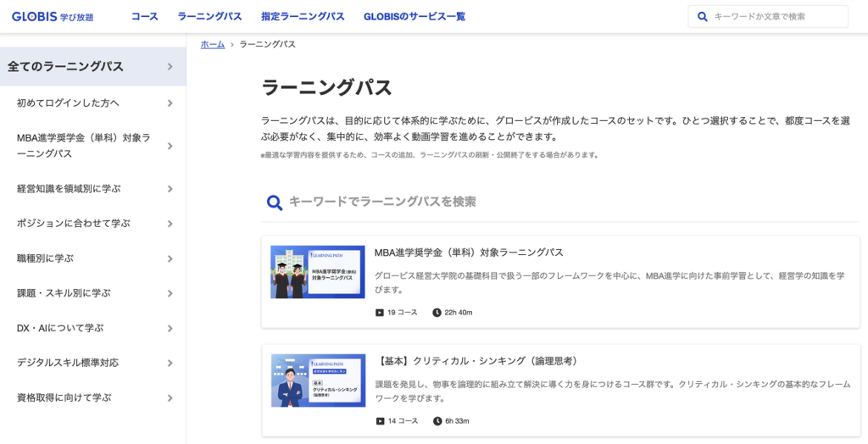Click the GLOBIS 学び放題 logo

53,17
